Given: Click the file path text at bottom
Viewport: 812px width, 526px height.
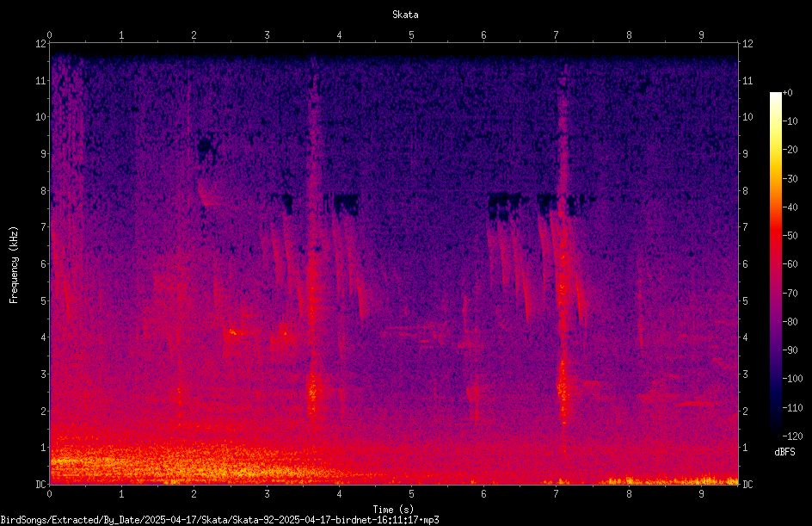Looking at the screenshot, I should [x=219, y=520].
